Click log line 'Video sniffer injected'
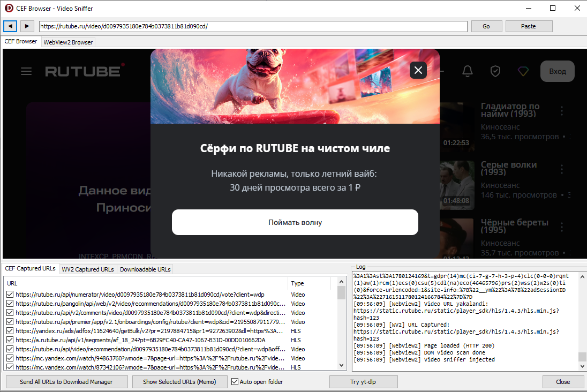587x392 pixels. coord(424,359)
